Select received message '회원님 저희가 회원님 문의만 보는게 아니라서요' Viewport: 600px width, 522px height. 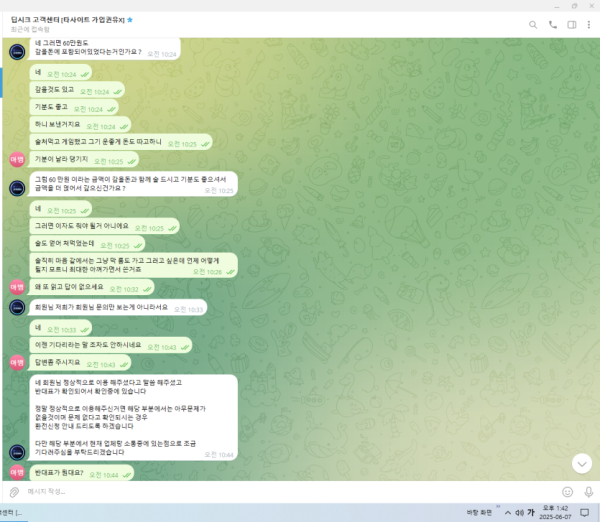click(118, 307)
